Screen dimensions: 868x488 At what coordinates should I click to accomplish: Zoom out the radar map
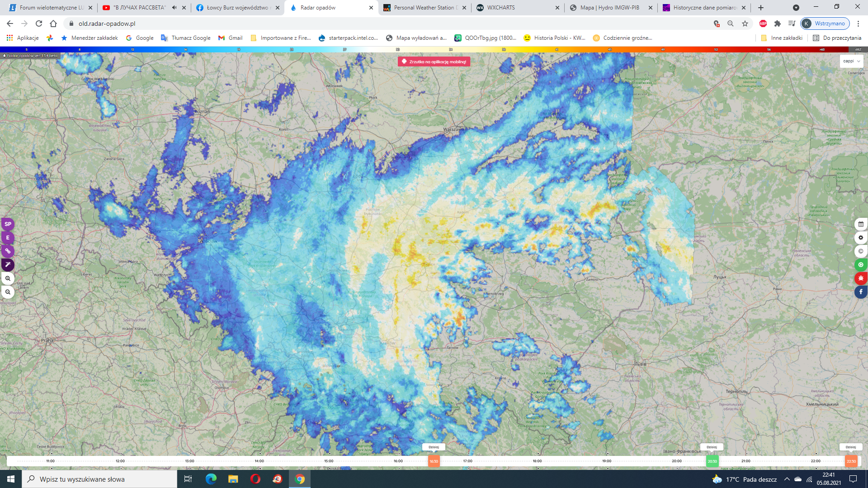[x=8, y=292]
